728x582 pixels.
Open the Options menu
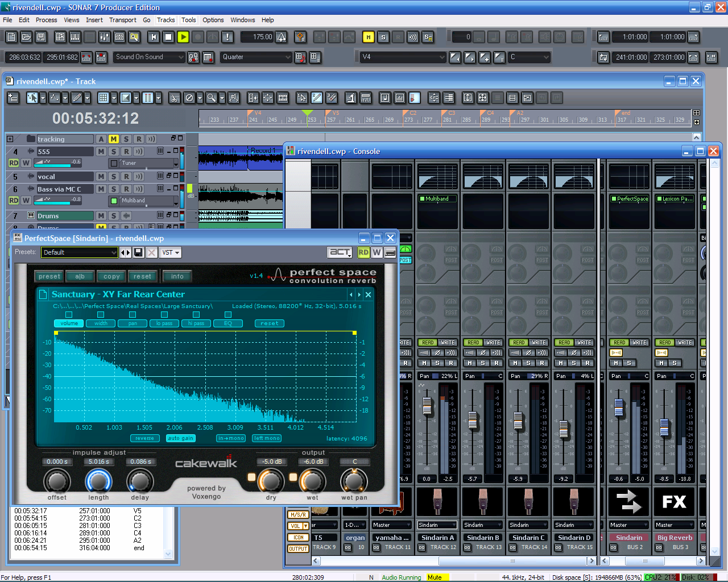tap(213, 20)
